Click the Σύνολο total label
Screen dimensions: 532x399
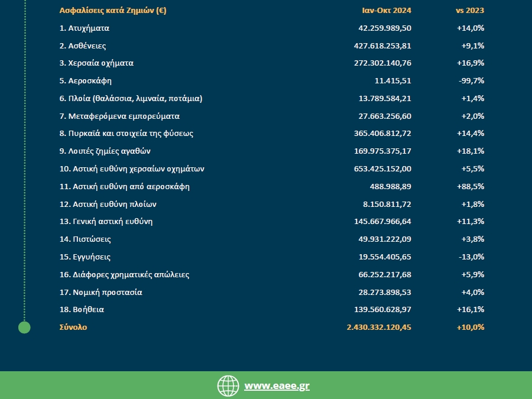click(73, 327)
